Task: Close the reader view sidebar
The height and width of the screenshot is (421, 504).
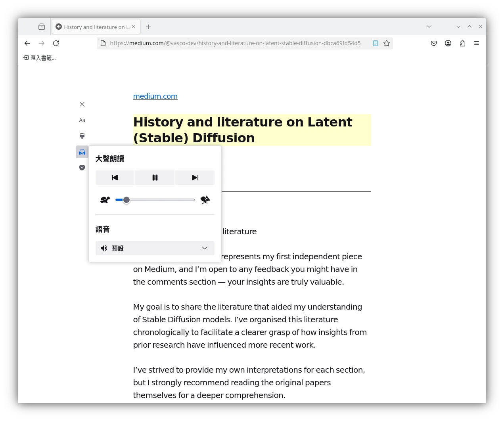Action: pyautogui.click(x=82, y=104)
